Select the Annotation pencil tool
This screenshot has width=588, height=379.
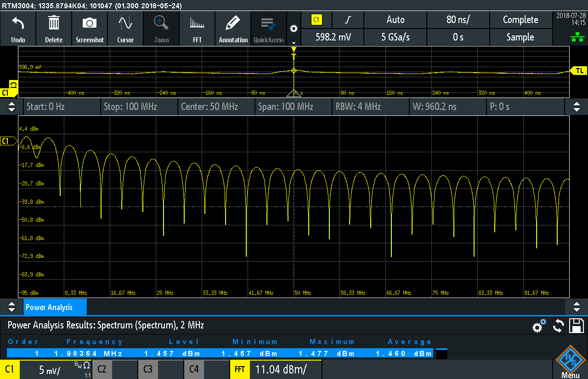233,23
